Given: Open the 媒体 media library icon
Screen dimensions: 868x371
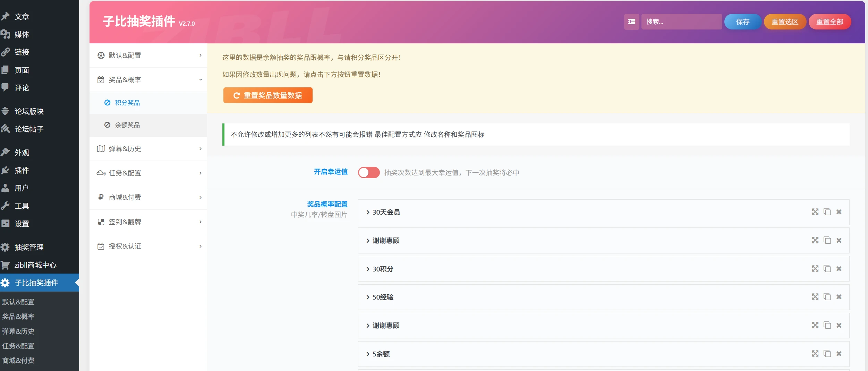Looking at the screenshot, I should click(x=6, y=34).
